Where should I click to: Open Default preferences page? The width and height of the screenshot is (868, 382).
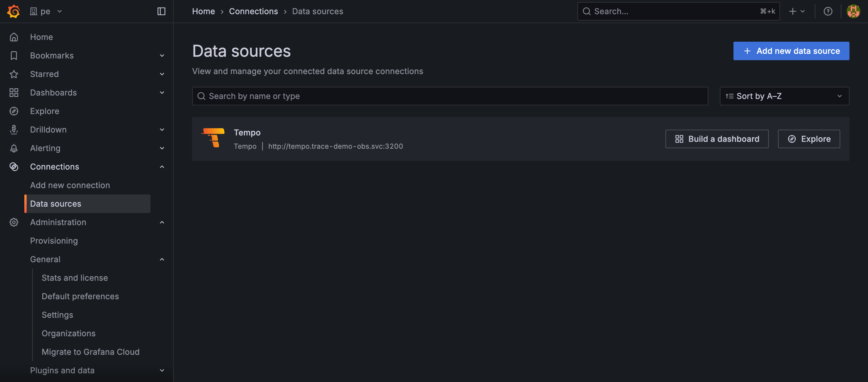click(x=80, y=296)
